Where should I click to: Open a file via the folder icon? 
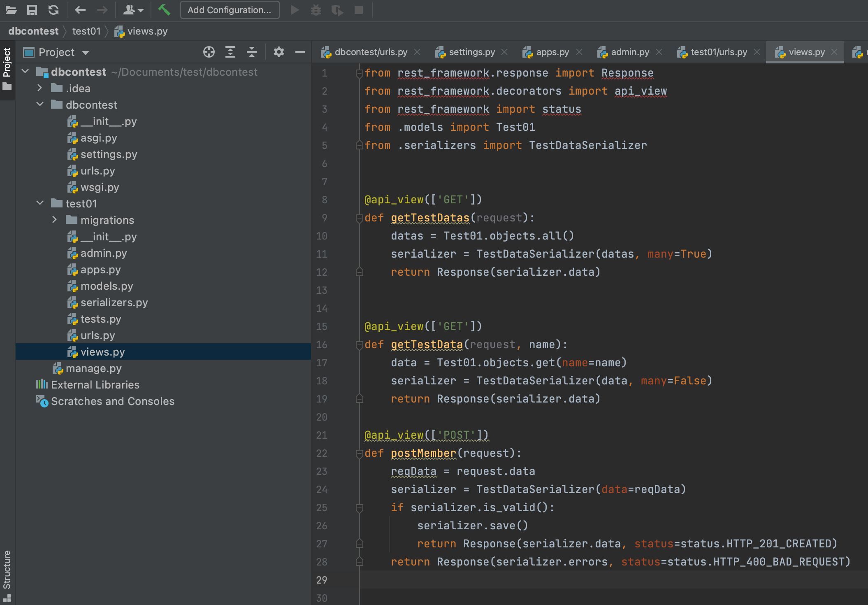(11, 10)
